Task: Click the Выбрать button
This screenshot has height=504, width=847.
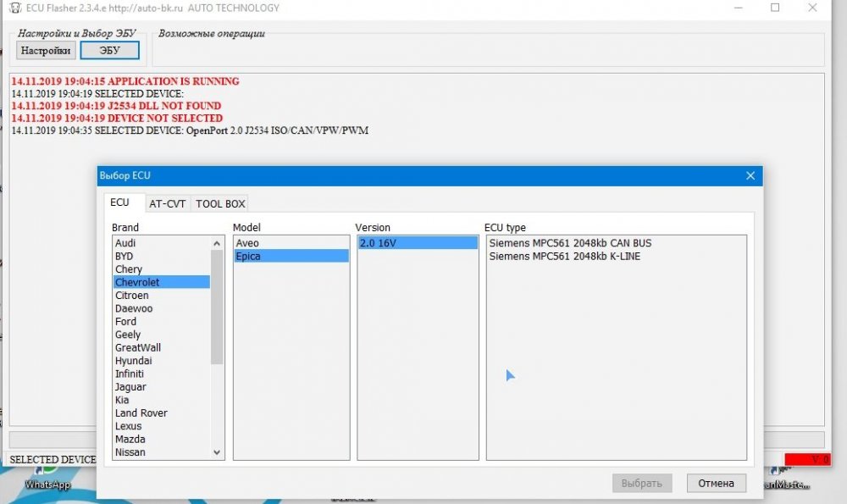Action: (642, 483)
